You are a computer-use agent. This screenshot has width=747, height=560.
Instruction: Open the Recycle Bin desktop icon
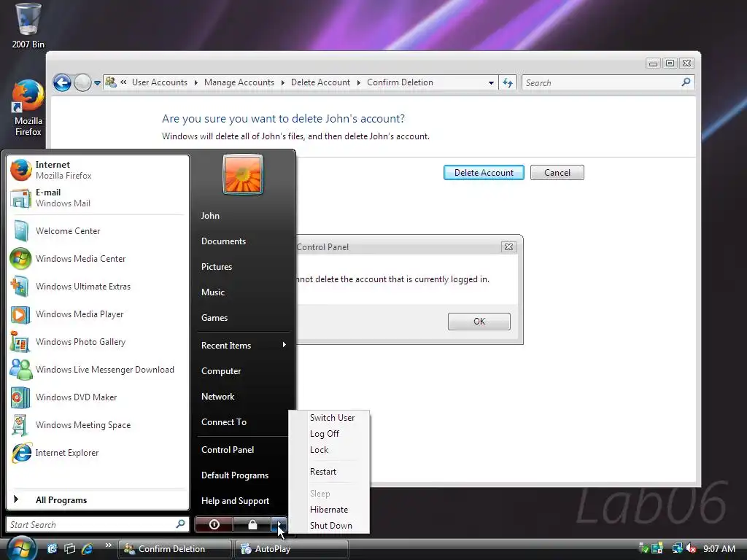pos(28,26)
